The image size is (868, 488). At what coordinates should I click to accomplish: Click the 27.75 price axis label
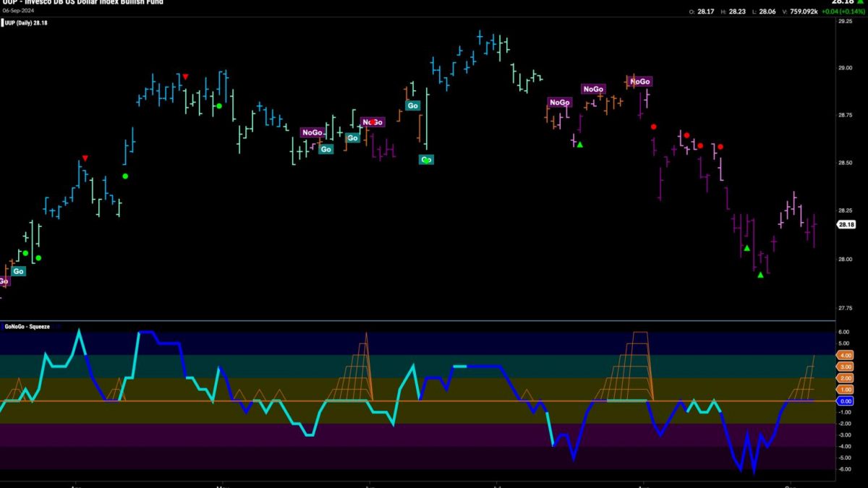point(845,309)
